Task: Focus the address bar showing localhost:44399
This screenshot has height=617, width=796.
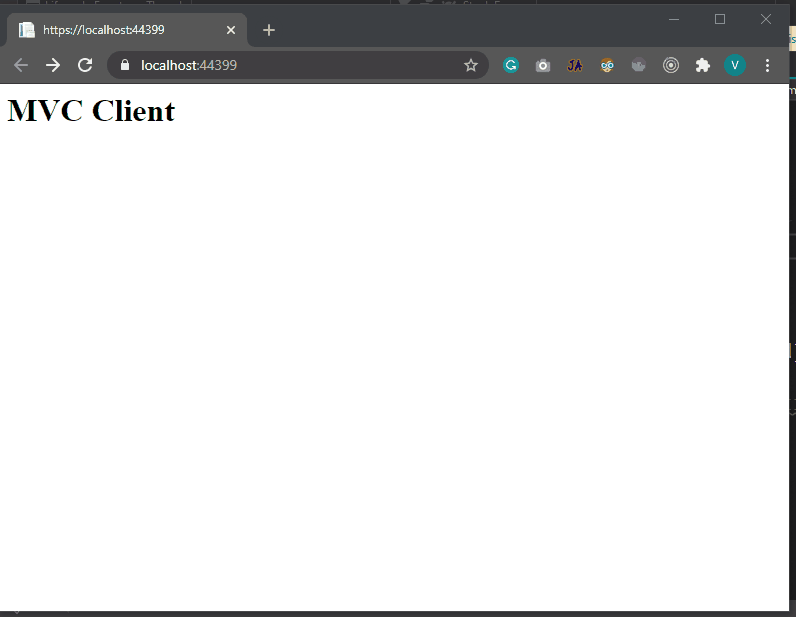Action: [x=297, y=65]
